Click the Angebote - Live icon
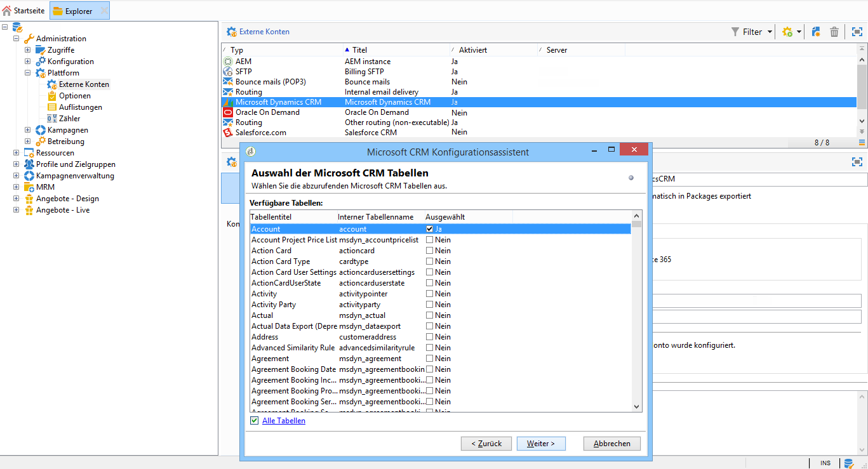868x469 pixels. click(x=29, y=210)
